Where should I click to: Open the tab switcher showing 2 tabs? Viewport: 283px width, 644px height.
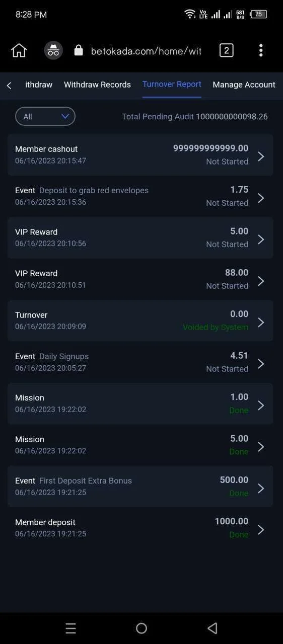227,50
